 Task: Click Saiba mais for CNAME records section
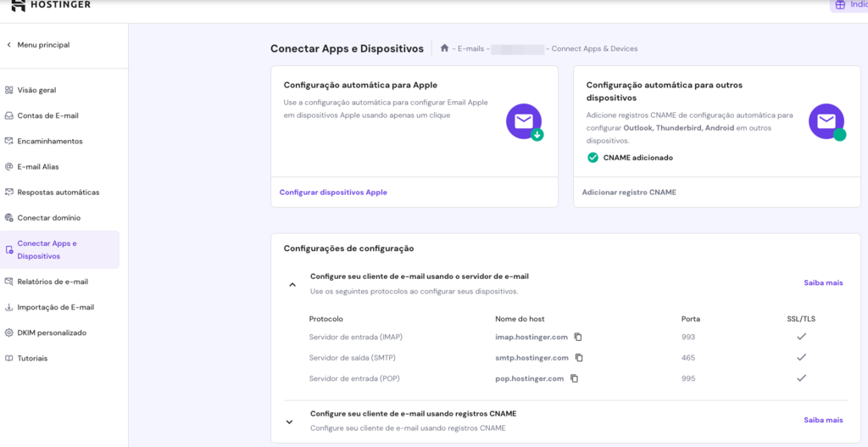[823, 420]
